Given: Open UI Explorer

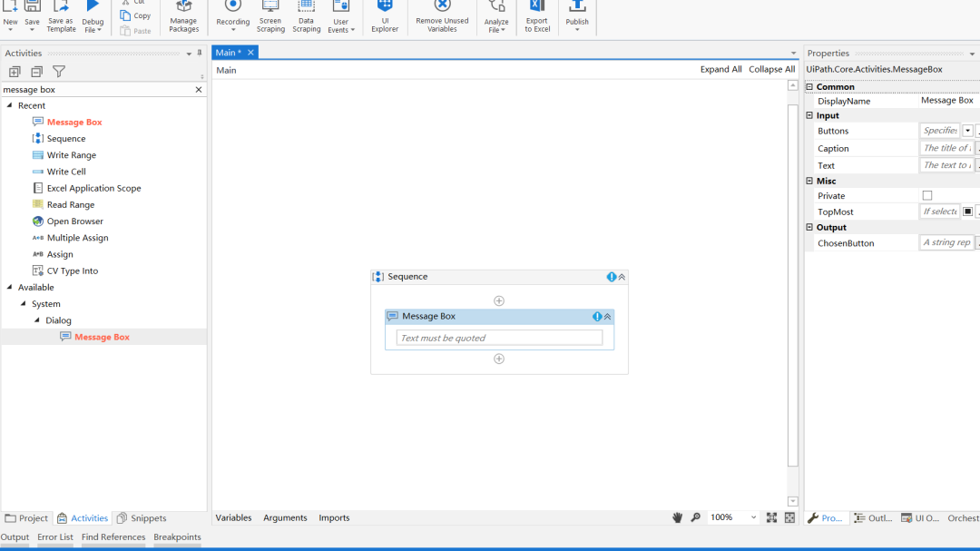Looking at the screenshot, I should 385,16.
